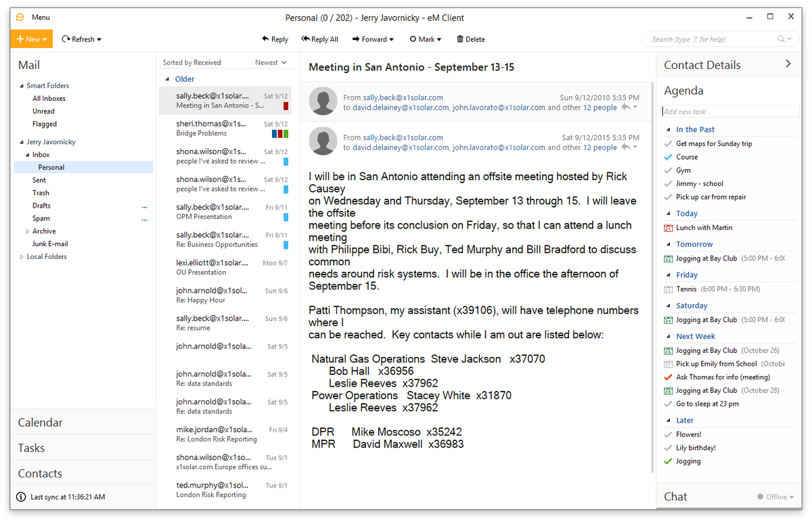The width and height of the screenshot is (812, 522).
Task: Click the Reply All toolbar button
Action: pos(319,39)
